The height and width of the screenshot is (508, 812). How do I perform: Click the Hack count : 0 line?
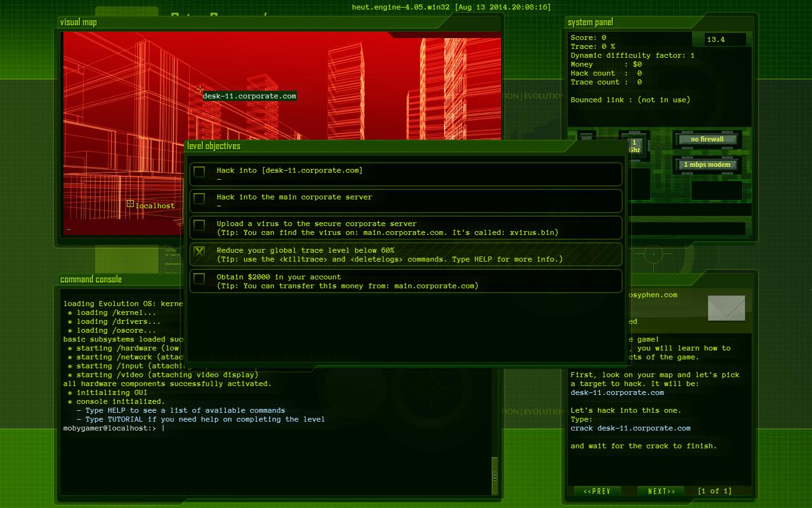click(606, 73)
